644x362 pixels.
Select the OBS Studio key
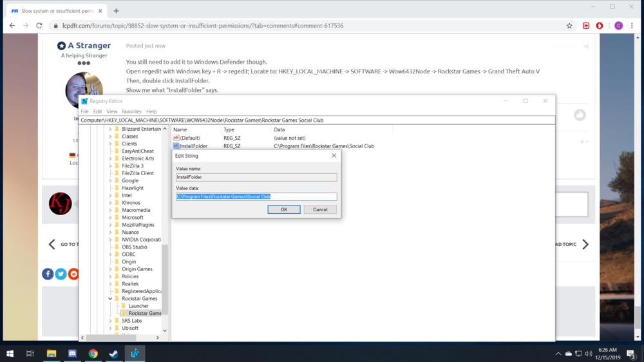point(135,247)
